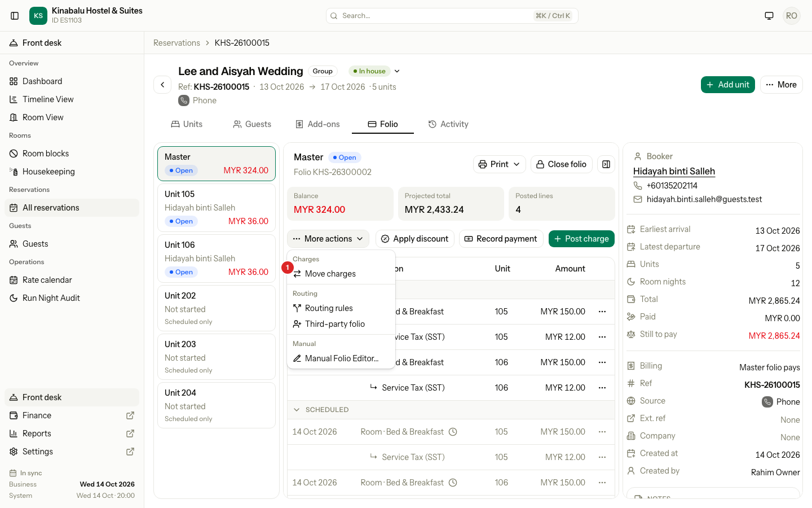This screenshot has width=812, height=508.
Task: Collapse the SCHEDULED section
Action: pos(297,410)
